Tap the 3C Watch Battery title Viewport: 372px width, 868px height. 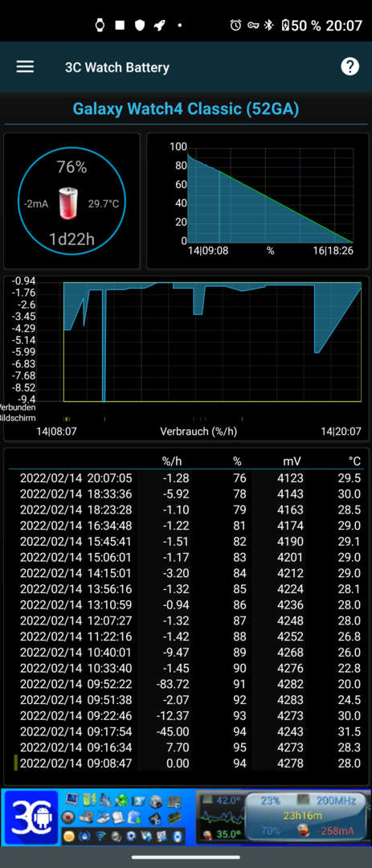tap(117, 68)
